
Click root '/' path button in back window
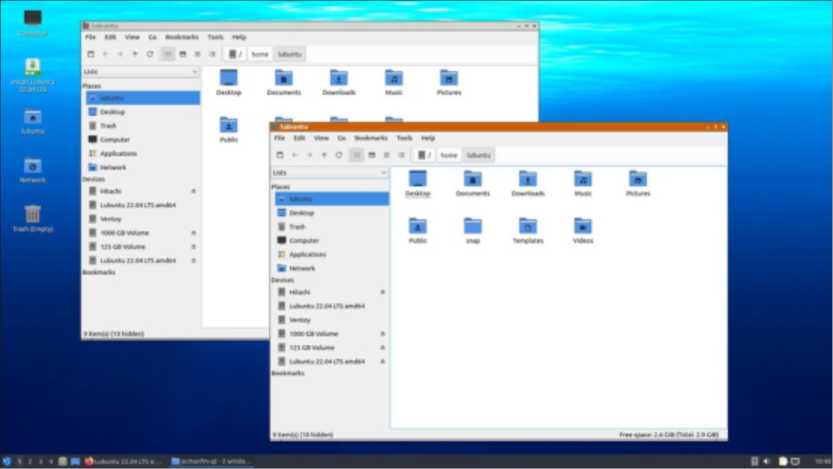[236, 54]
